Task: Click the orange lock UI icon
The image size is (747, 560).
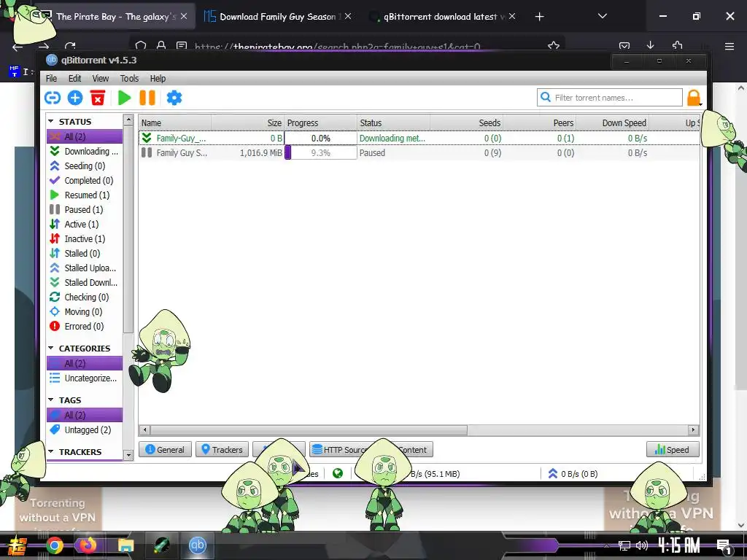Action: [693, 98]
